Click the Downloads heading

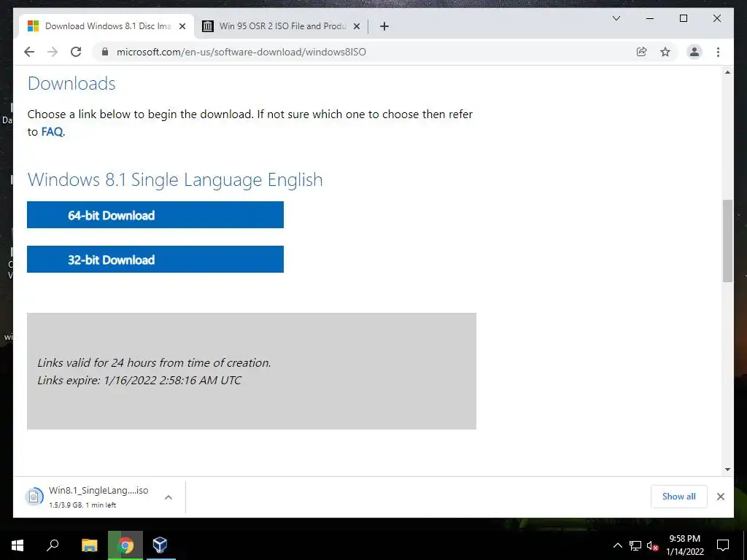click(x=71, y=83)
